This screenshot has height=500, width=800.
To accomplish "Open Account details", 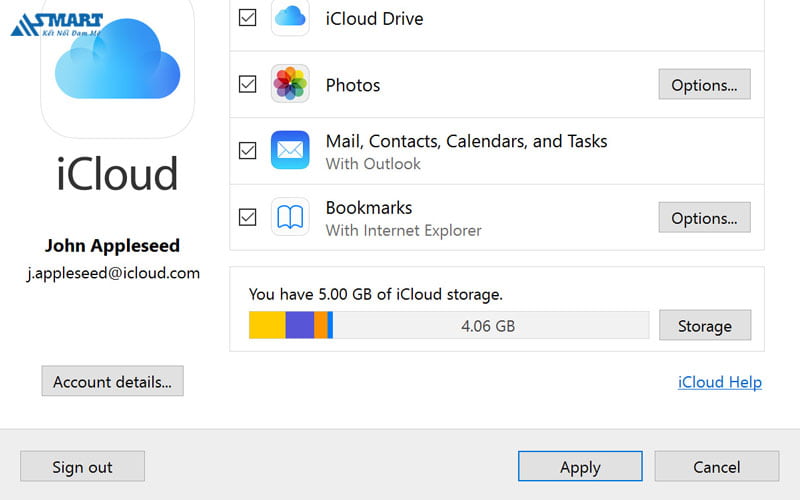I will [112, 381].
